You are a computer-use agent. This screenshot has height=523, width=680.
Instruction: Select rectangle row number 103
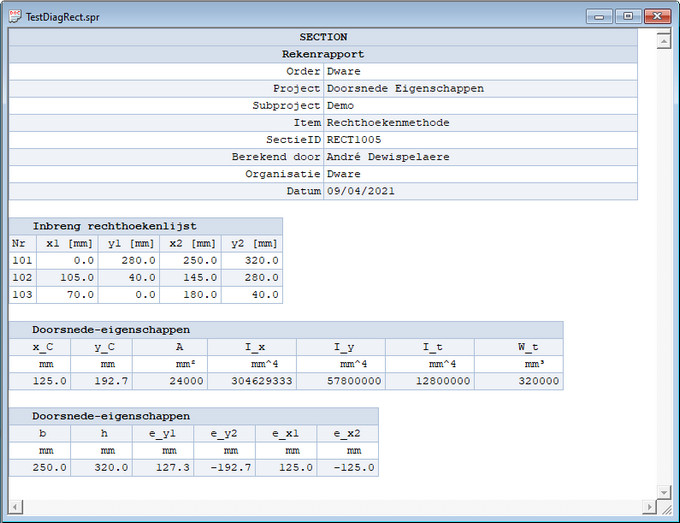22,295
